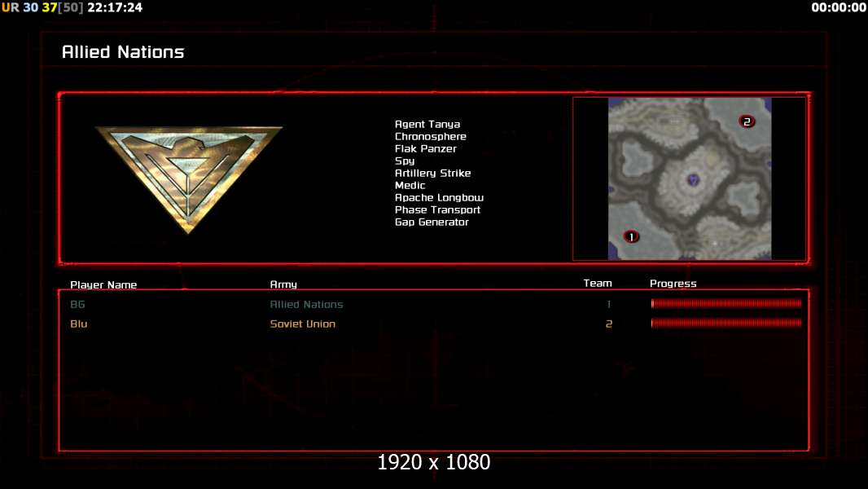Click BG's army Allied Nations entry

pos(307,304)
